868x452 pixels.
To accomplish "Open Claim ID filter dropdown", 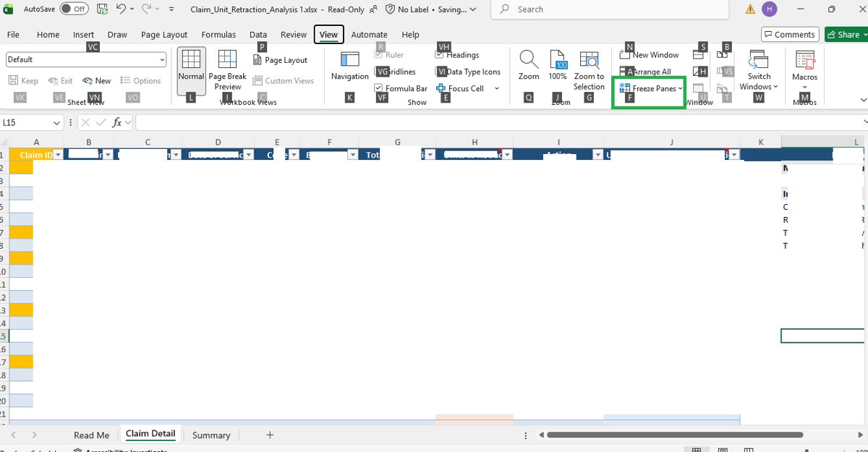I will tap(57, 155).
